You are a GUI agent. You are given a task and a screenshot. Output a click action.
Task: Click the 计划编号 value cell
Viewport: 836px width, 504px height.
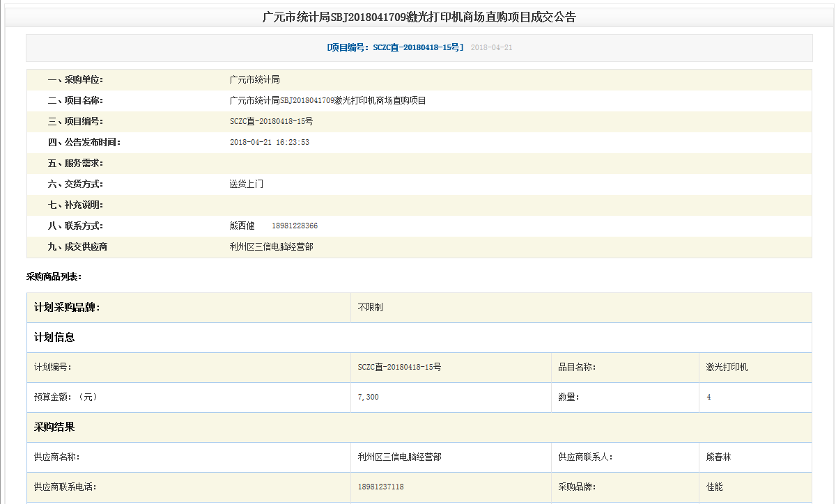point(399,367)
